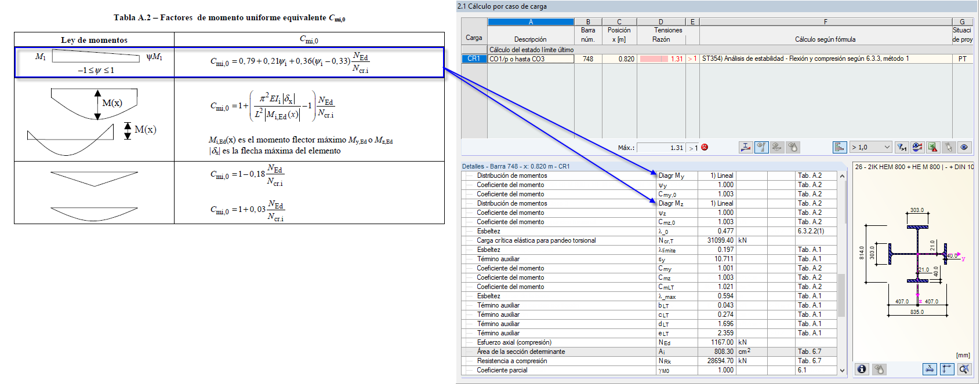Click the member number cell '748'

point(588,58)
